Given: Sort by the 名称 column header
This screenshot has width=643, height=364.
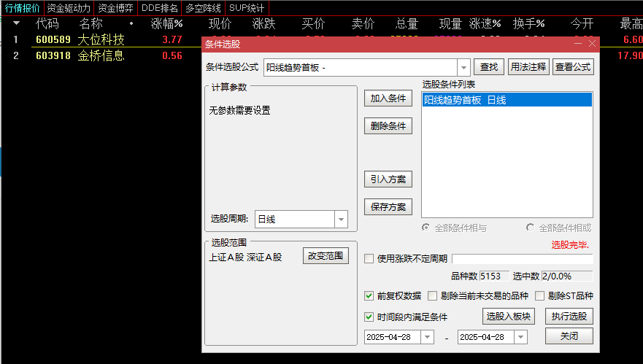Looking at the screenshot, I should [91, 24].
